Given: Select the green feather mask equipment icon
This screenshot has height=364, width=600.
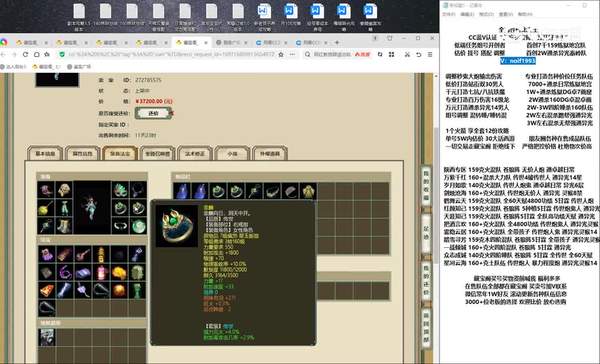Looking at the screenshot, I should [120, 190].
